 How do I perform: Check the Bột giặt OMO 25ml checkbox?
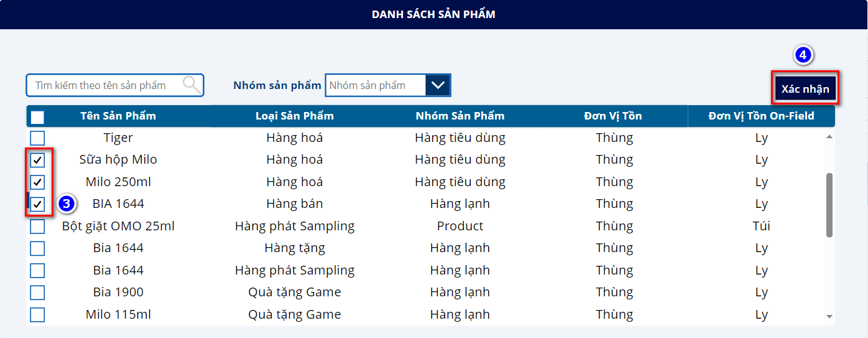pos(37,226)
